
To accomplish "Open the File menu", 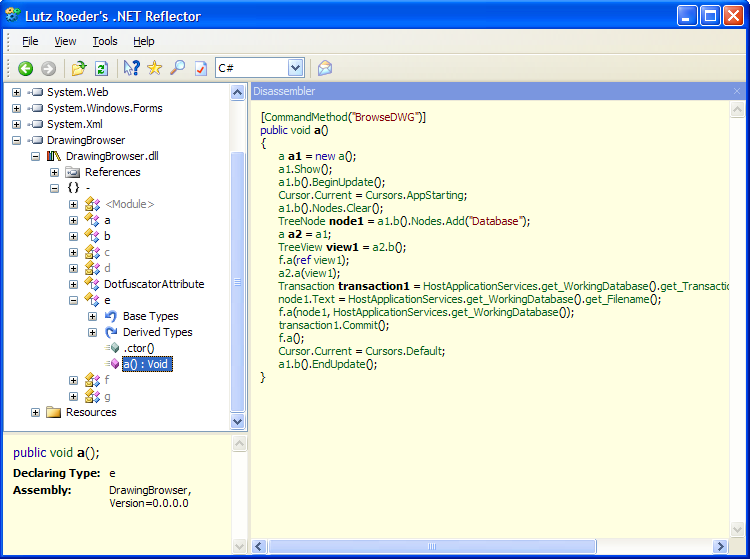I will pos(30,41).
